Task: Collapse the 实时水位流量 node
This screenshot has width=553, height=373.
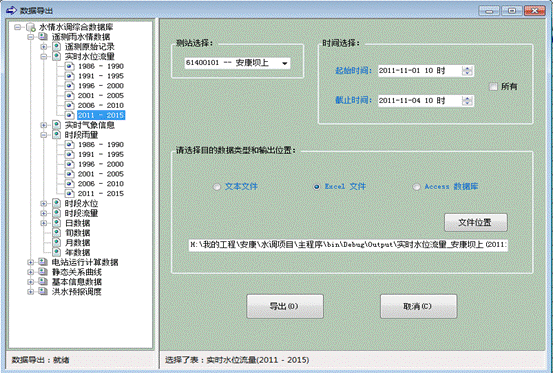Action: [43, 56]
